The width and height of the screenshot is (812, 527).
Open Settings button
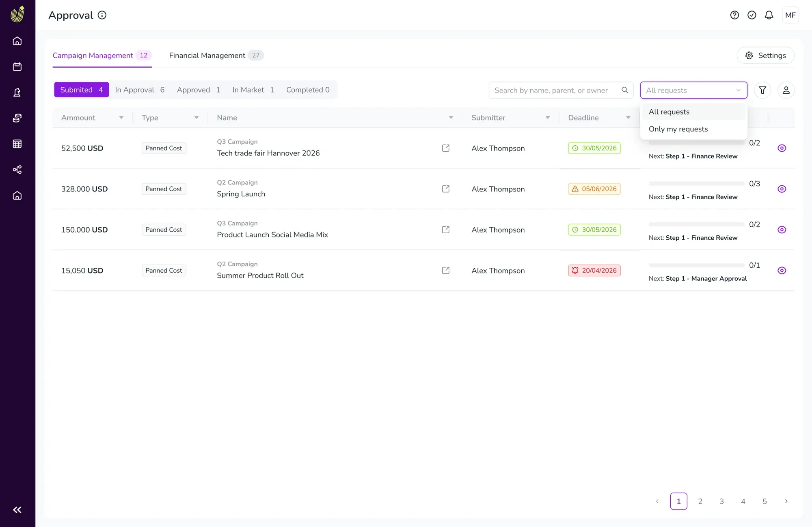tap(766, 56)
